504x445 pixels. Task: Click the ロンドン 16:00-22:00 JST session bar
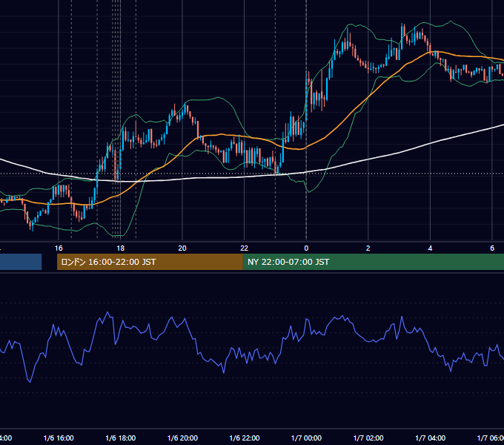150,262
